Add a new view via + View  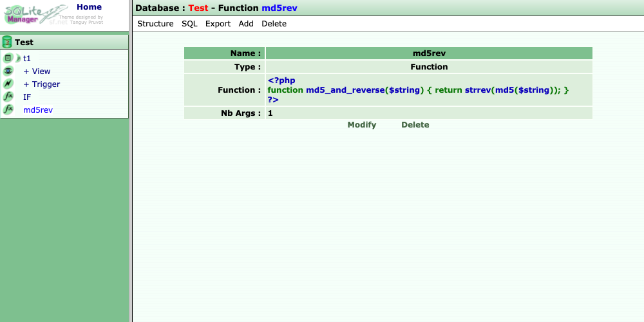[x=37, y=71]
